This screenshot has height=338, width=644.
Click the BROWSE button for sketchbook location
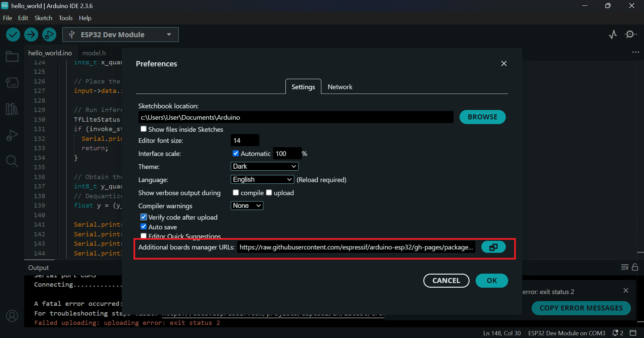pyautogui.click(x=482, y=117)
